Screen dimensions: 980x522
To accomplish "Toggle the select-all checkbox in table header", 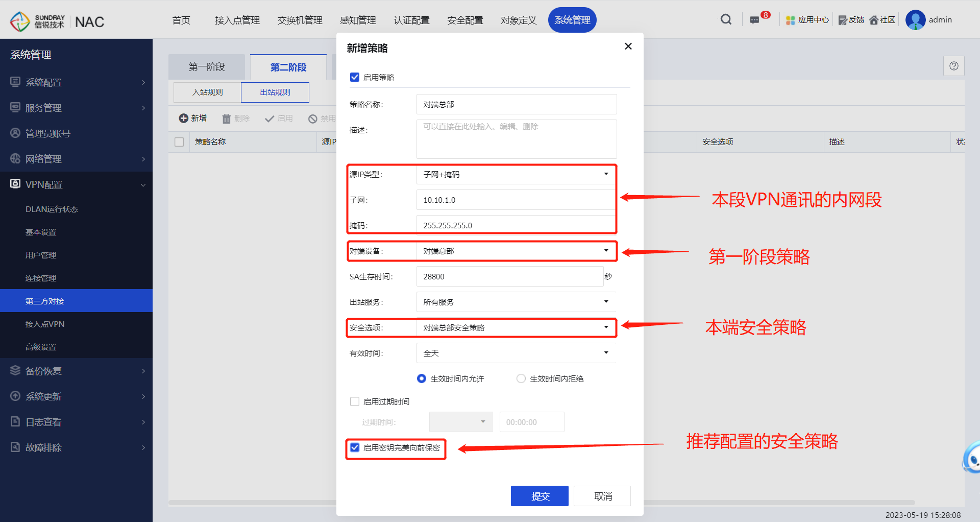I will (x=179, y=142).
